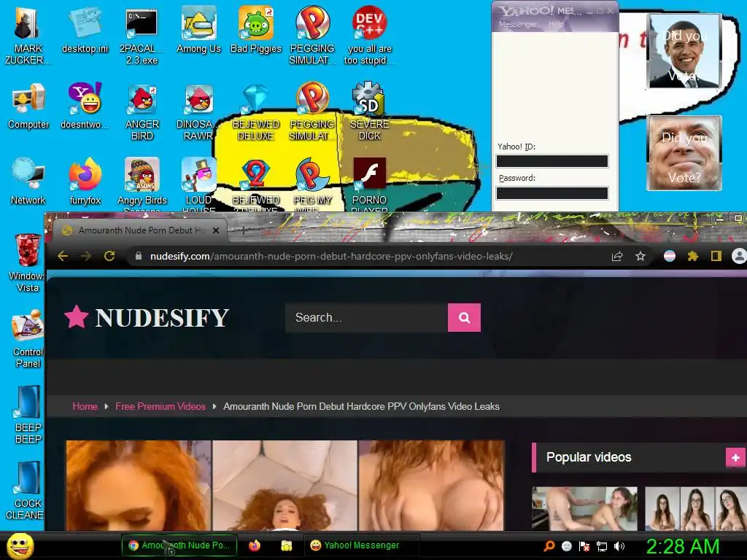The height and width of the screenshot is (560, 747).
Task: Open the volume speaker tray icon
Action: click(619, 546)
